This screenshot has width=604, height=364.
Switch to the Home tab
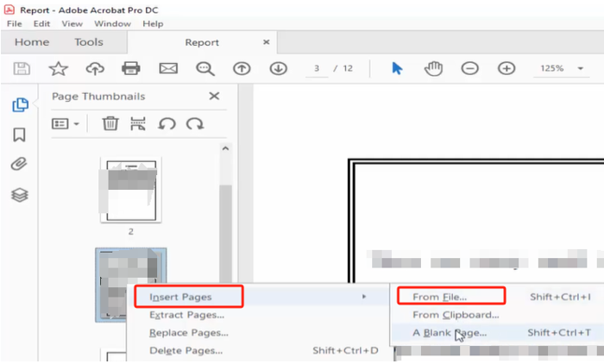[32, 42]
